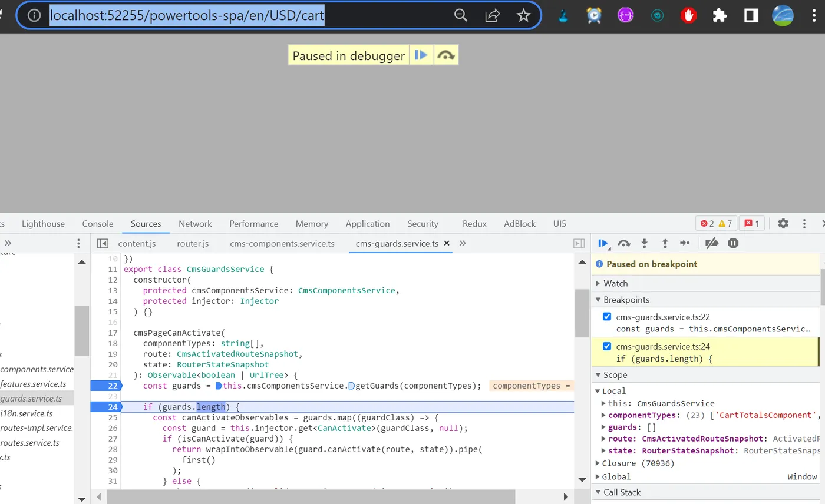Screen dimensions: 825x504
Task: Uncheck breakpoint cms-guards.service.ts:24
Action: (x=607, y=346)
